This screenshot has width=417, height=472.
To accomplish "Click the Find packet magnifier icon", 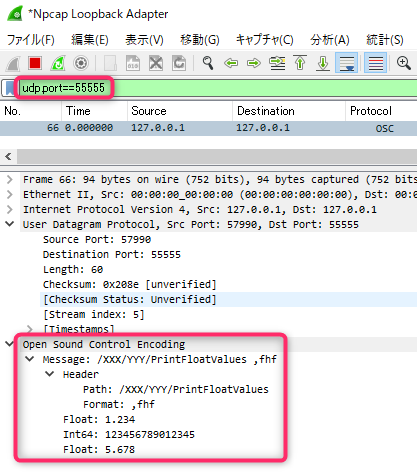I will [x=208, y=63].
